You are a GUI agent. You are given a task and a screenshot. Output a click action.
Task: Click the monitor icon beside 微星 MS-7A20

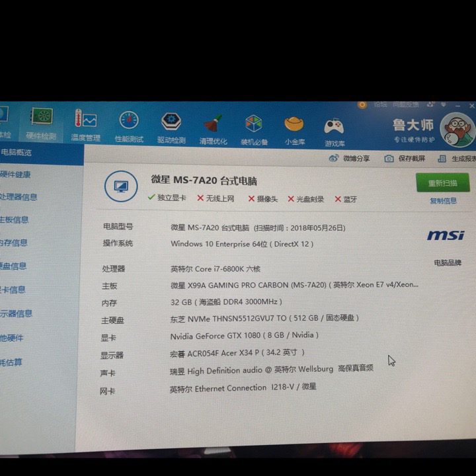[x=121, y=186]
